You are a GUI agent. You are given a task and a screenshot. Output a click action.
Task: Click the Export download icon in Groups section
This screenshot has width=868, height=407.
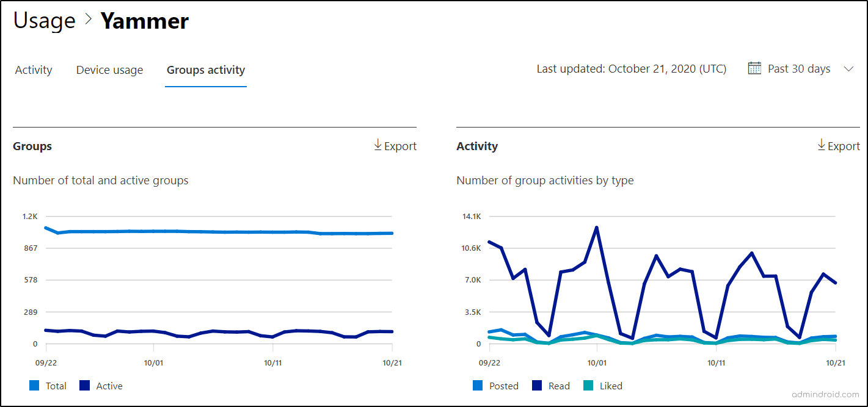tap(377, 146)
